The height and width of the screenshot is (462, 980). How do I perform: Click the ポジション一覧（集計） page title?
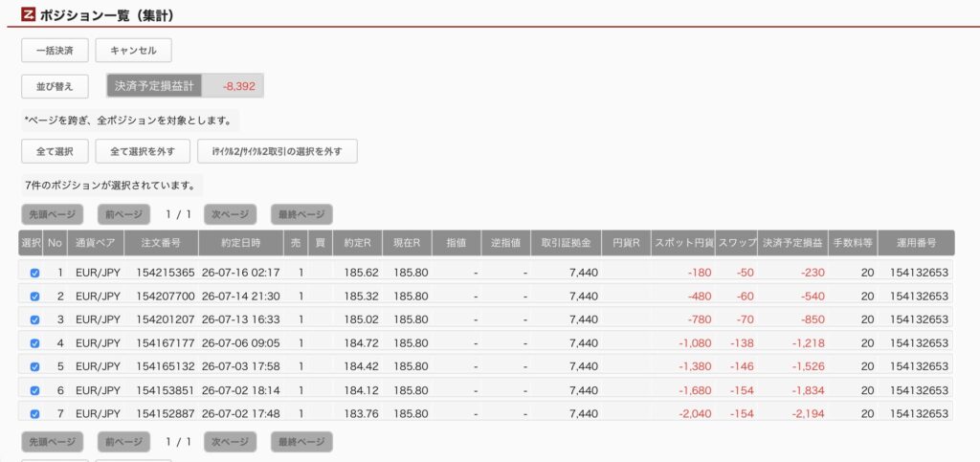107,15
